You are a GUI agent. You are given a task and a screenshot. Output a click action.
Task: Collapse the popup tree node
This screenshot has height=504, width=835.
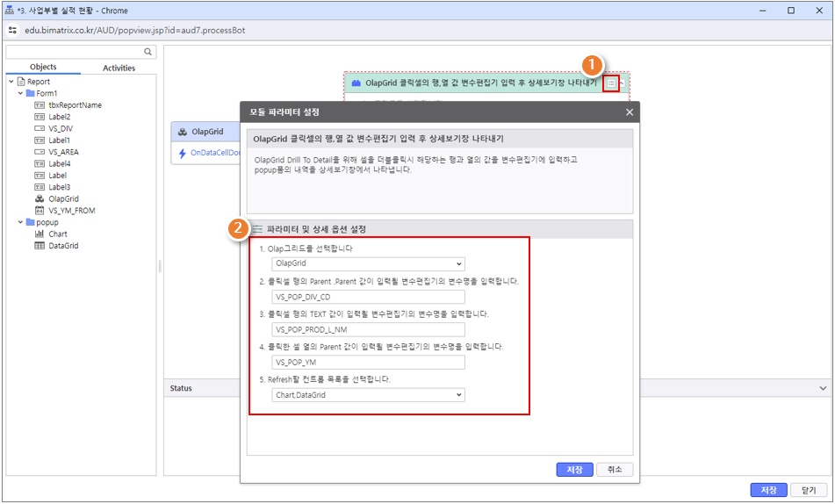point(20,222)
